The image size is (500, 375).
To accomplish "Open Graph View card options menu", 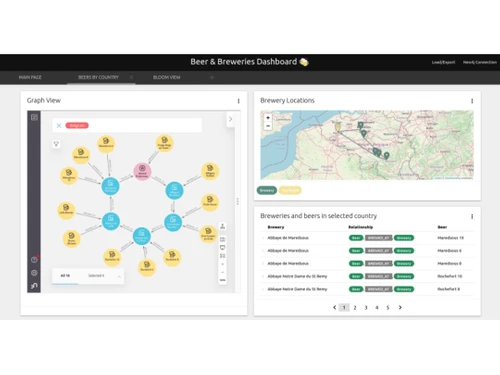I will (239, 101).
